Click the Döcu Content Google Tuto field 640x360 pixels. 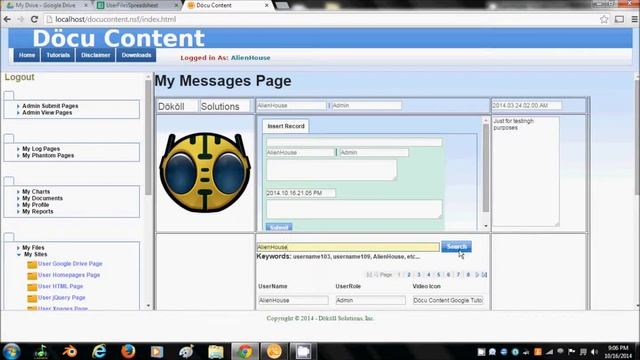[x=448, y=300]
